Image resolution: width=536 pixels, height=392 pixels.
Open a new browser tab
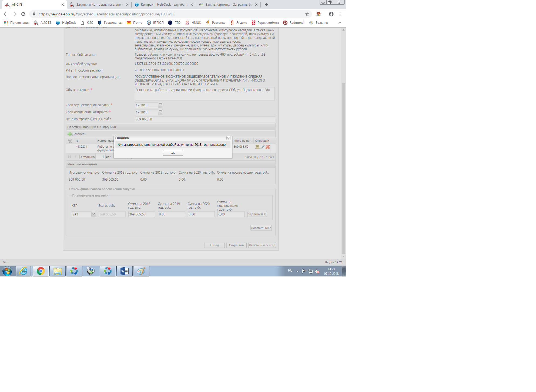pos(267,5)
